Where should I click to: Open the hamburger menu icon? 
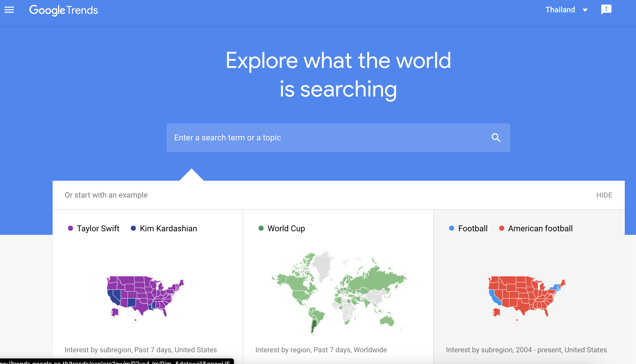click(9, 10)
